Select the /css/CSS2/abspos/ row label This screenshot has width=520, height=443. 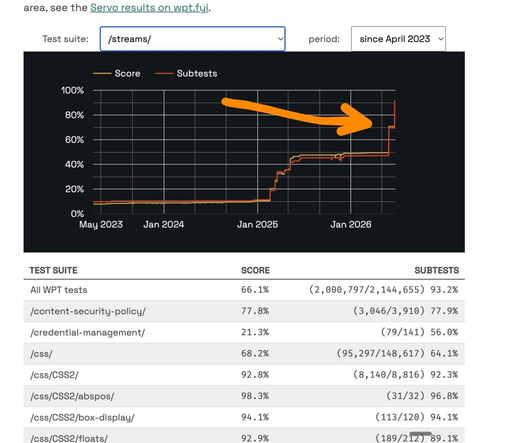point(72,397)
